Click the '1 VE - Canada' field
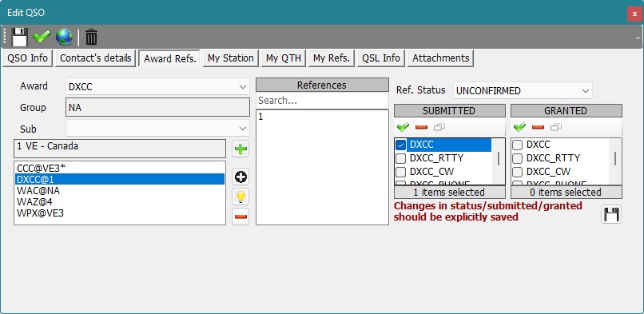 (x=120, y=149)
